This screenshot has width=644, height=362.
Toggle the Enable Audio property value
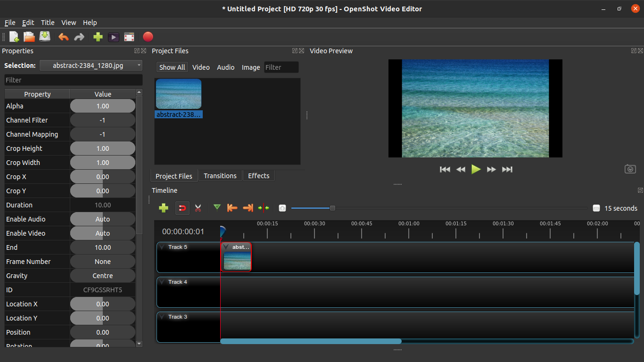tap(102, 219)
